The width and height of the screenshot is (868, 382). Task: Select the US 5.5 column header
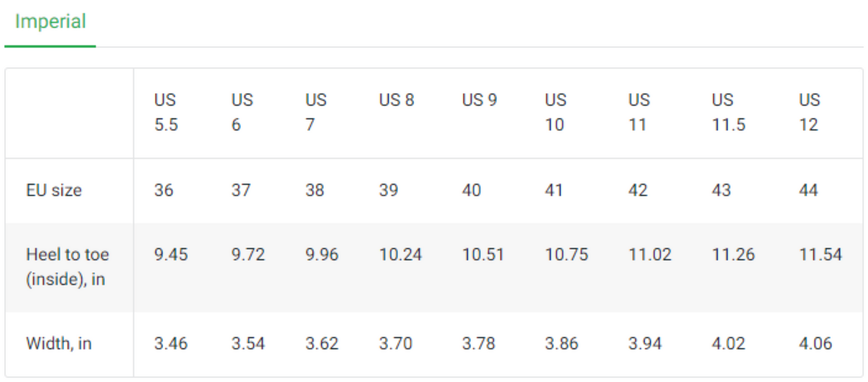click(165, 112)
